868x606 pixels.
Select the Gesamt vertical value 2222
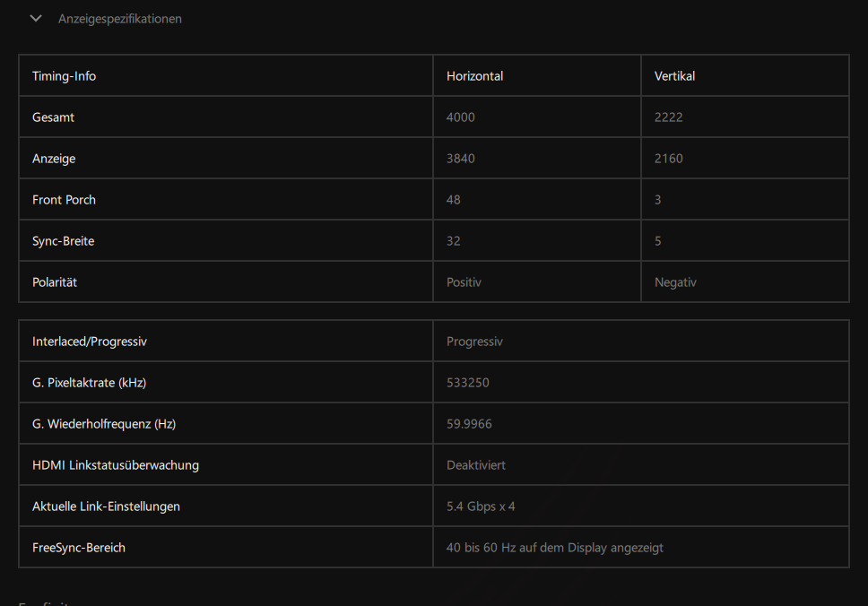click(x=669, y=117)
